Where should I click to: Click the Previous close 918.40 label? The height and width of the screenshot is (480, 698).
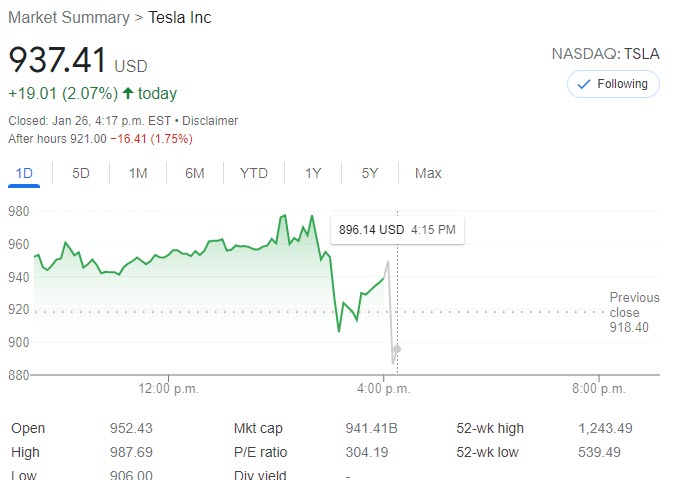(634, 312)
